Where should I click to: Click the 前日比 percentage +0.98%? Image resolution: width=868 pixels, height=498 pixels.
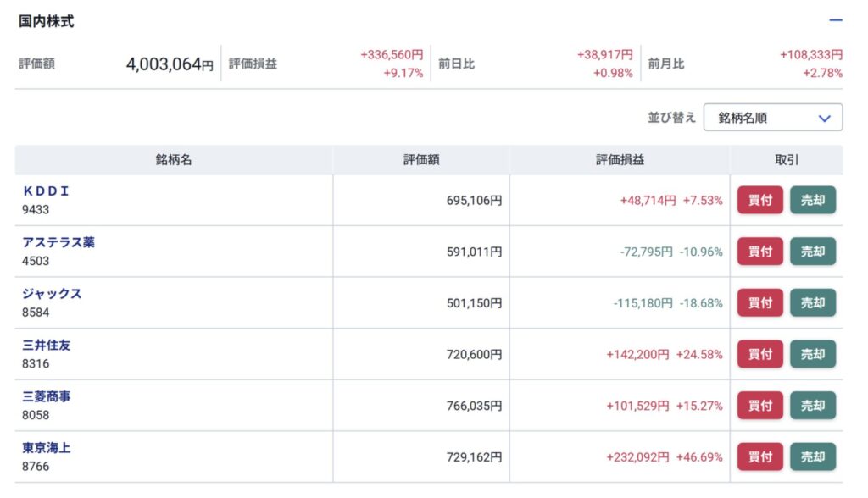coord(613,73)
